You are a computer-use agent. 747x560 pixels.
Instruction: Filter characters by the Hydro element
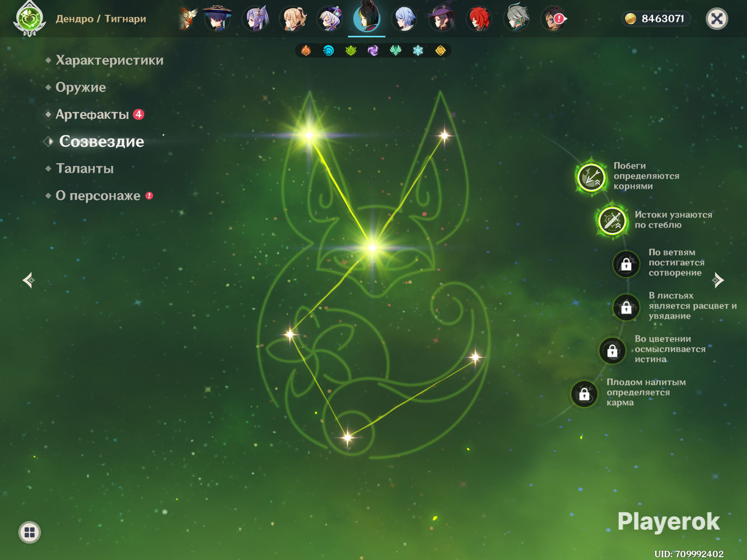point(329,51)
